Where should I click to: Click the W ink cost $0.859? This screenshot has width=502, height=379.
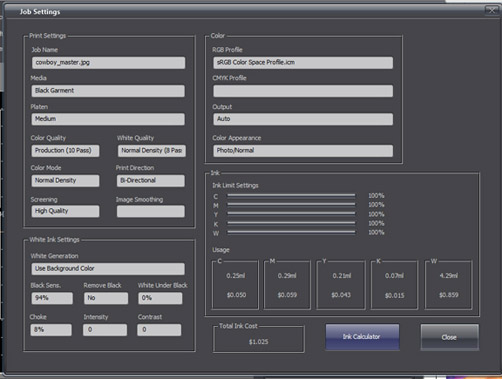coord(449,295)
